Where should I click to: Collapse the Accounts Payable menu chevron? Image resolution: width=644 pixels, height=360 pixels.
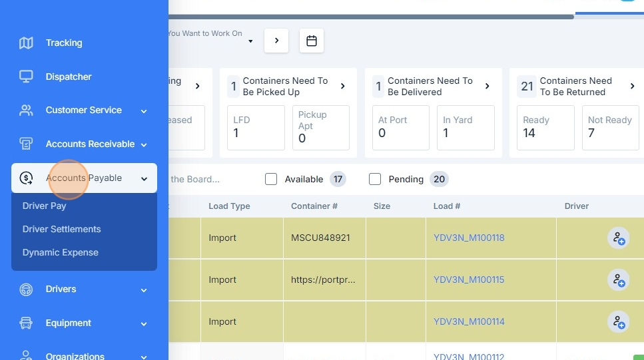pos(144,178)
